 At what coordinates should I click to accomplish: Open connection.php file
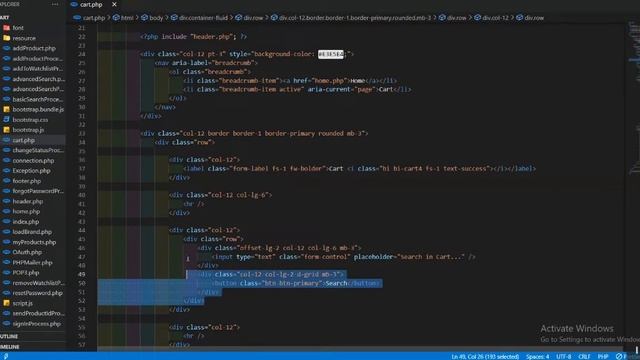33,160
